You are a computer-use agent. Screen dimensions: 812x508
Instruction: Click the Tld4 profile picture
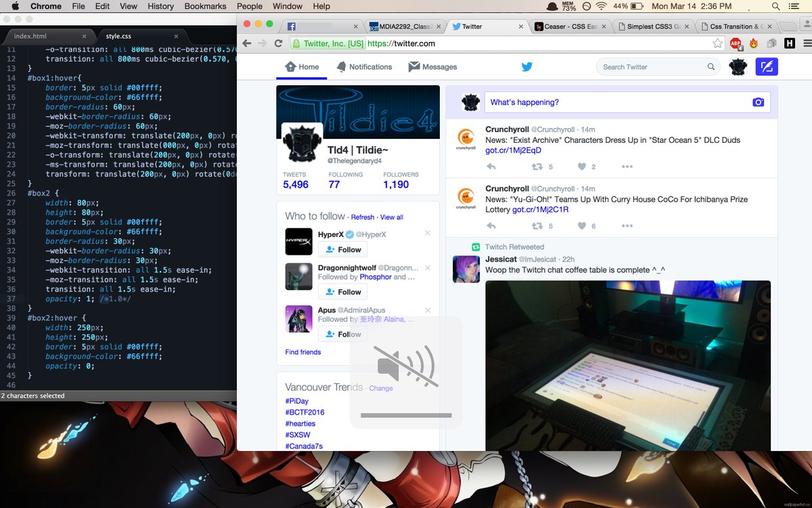pyautogui.click(x=302, y=142)
